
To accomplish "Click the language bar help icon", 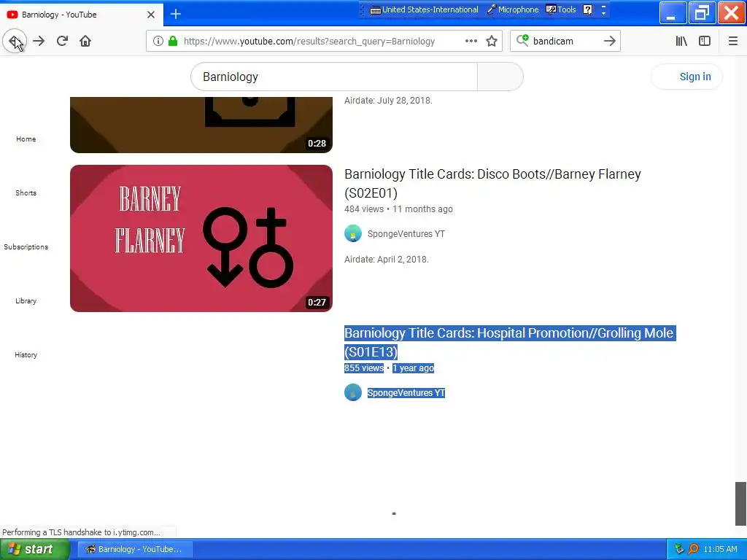I will point(588,9).
